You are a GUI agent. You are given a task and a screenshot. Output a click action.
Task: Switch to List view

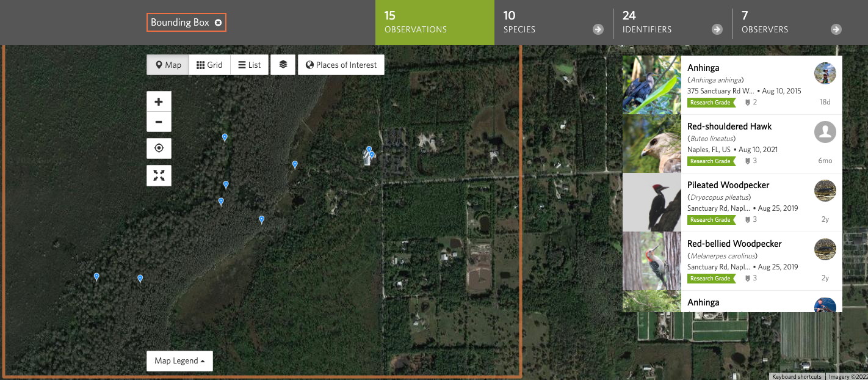pyautogui.click(x=249, y=65)
